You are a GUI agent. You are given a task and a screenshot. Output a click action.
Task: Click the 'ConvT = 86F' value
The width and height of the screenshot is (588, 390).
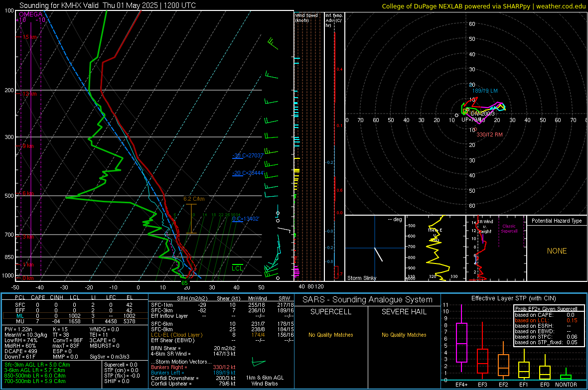[x=68, y=340]
